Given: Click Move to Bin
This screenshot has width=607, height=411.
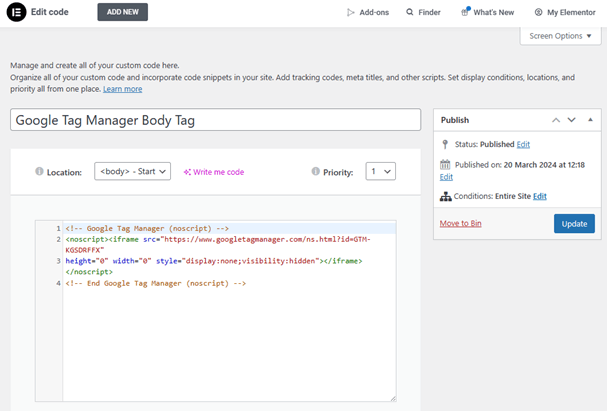Looking at the screenshot, I should (x=460, y=223).
